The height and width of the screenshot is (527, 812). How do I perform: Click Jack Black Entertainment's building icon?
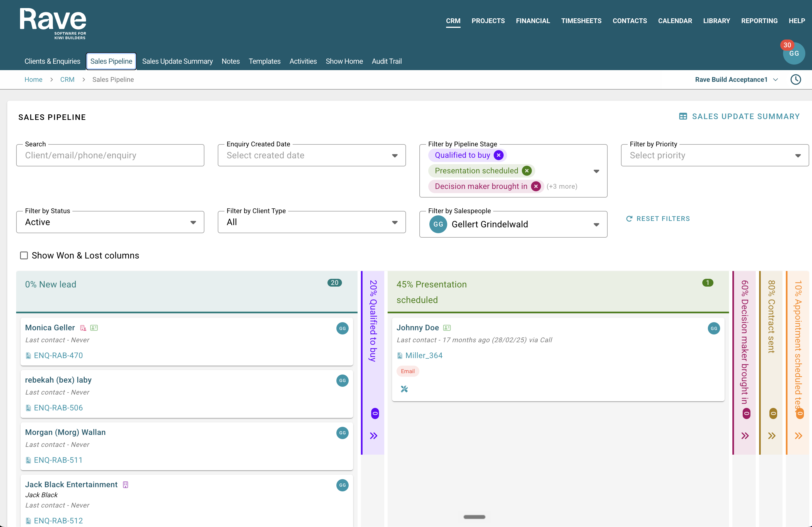coord(126,485)
